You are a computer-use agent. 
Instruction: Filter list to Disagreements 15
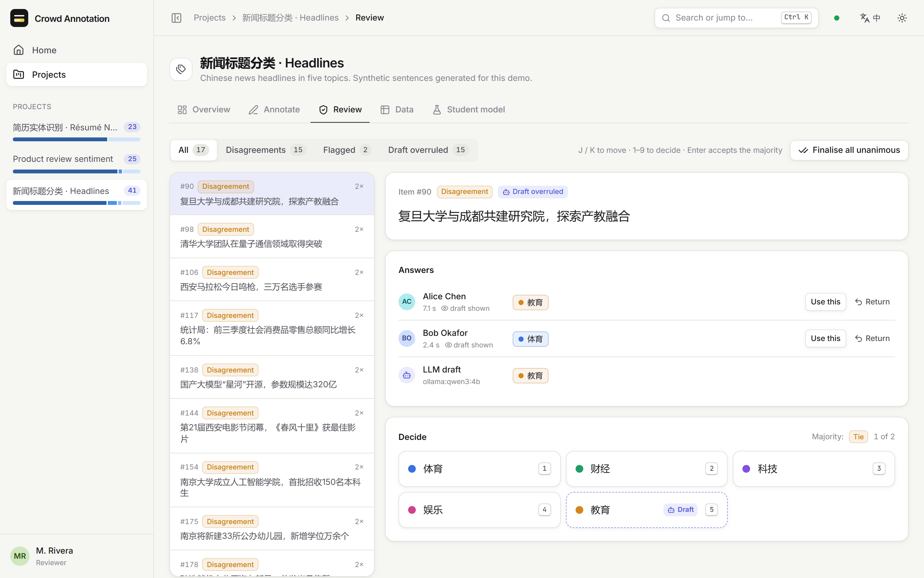266,150
